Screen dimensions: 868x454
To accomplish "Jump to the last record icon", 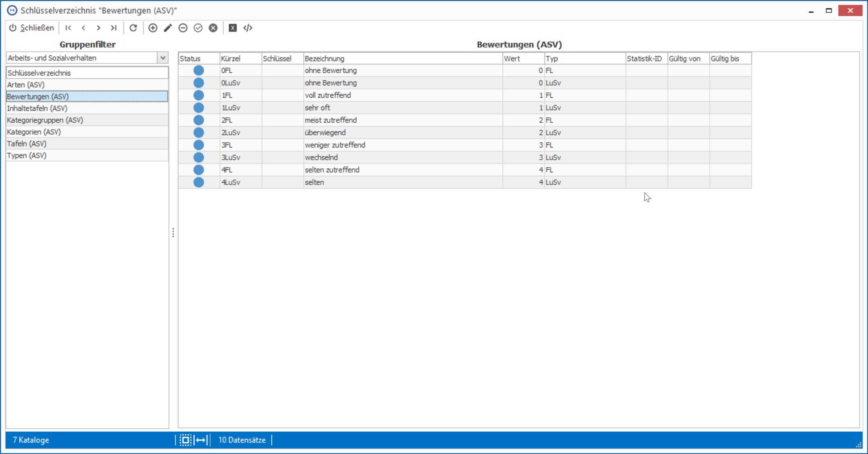I will [113, 28].
